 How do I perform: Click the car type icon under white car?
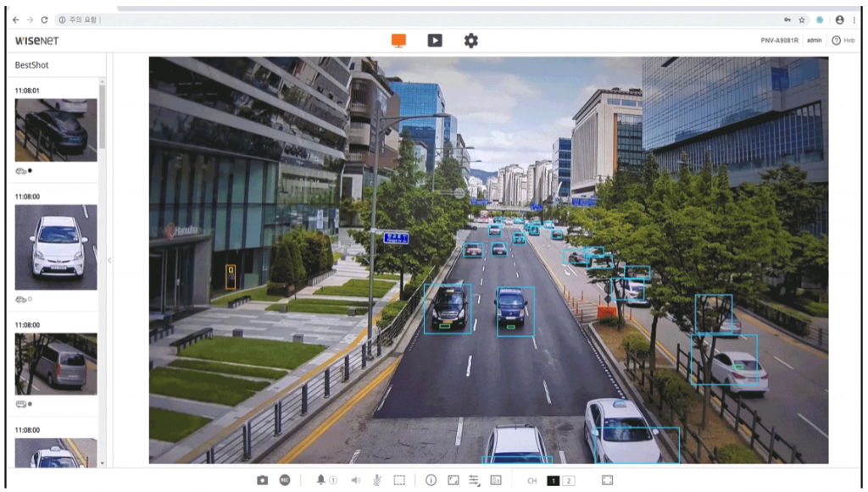(x=21, y=299)
